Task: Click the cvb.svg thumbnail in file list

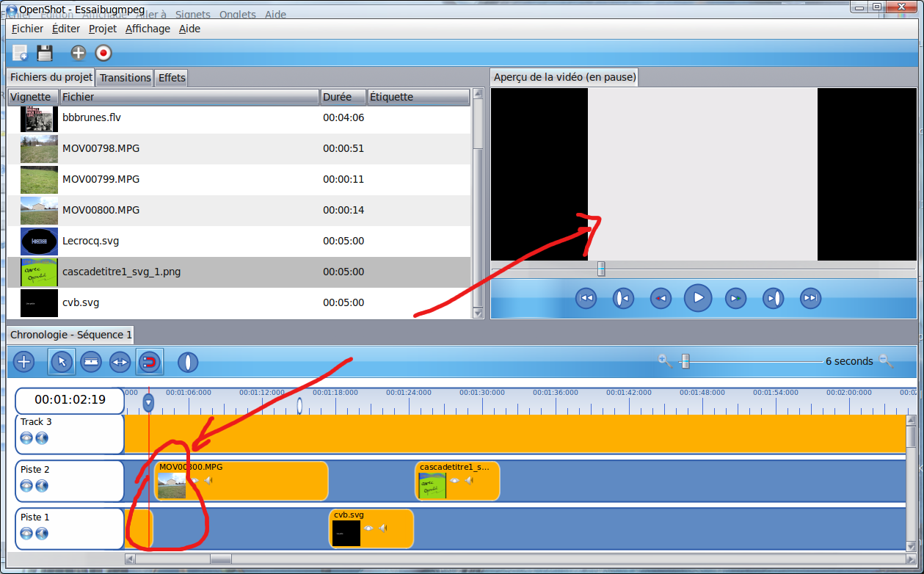Action: [x=39, y=302]
